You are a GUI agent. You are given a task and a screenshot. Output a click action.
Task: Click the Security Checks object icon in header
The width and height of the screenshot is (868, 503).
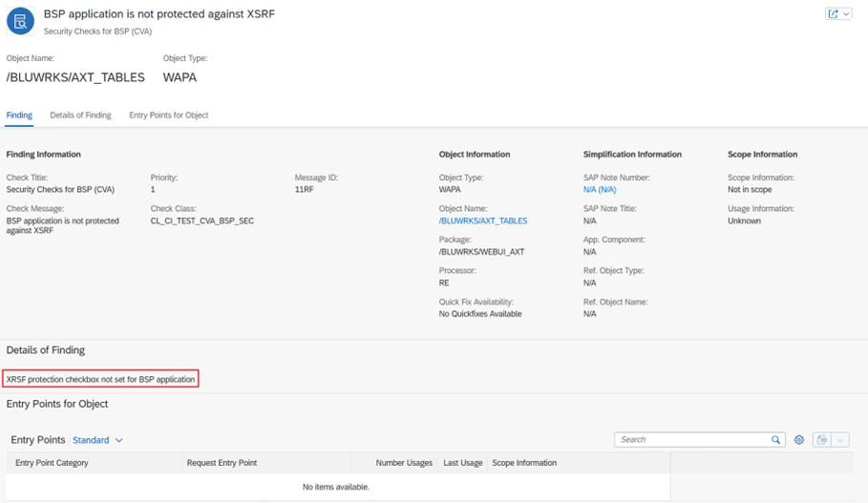(20, 21)
